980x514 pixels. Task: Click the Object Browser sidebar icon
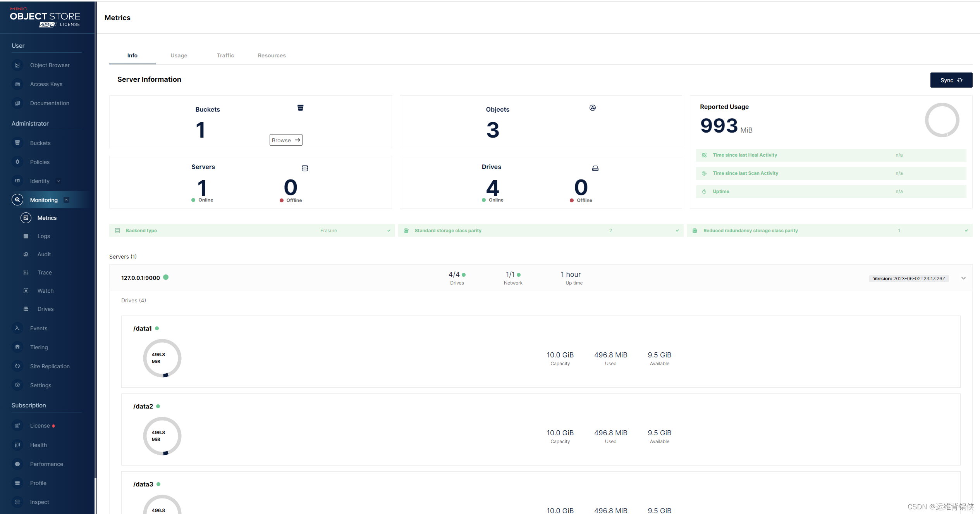pos(17,65)
